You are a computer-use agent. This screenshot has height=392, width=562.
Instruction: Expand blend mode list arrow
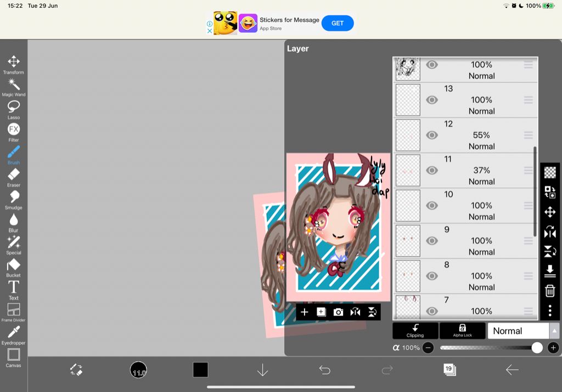tap(554, 331)
